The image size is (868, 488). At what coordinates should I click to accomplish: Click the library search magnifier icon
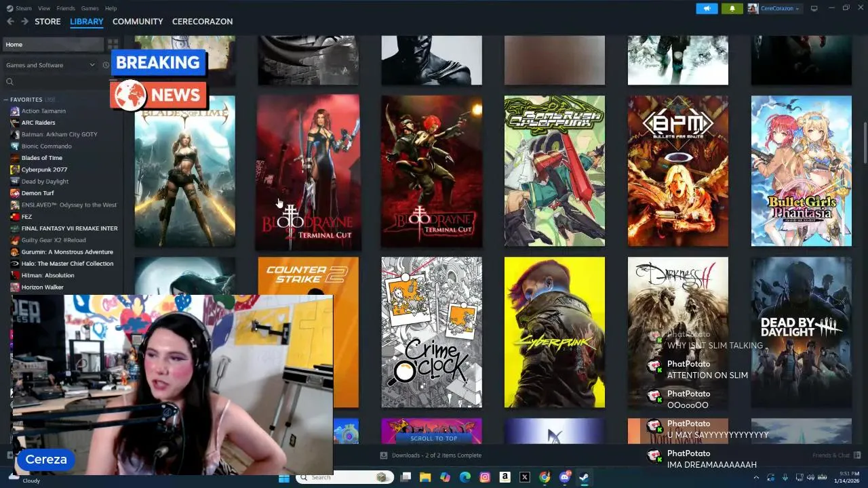[9, 82]
